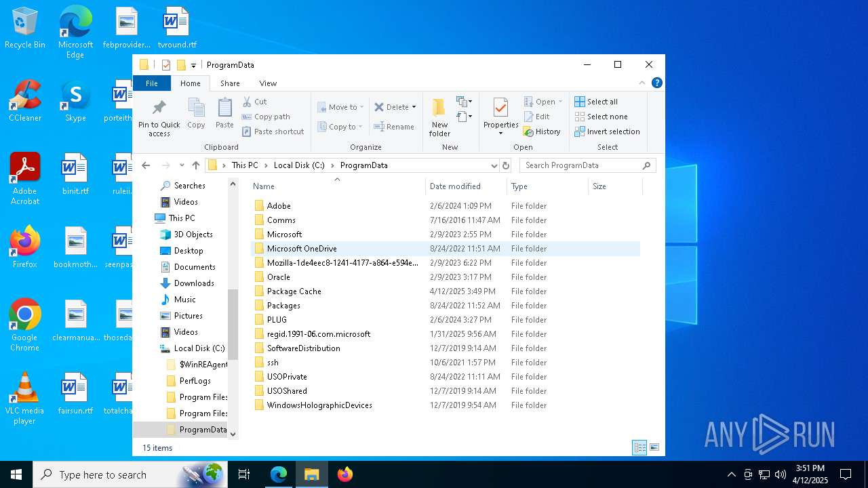This screenshot has width=868, height=488.
Task: Click Quick Access Toolbar Properties icon
Action: (166, 65)
